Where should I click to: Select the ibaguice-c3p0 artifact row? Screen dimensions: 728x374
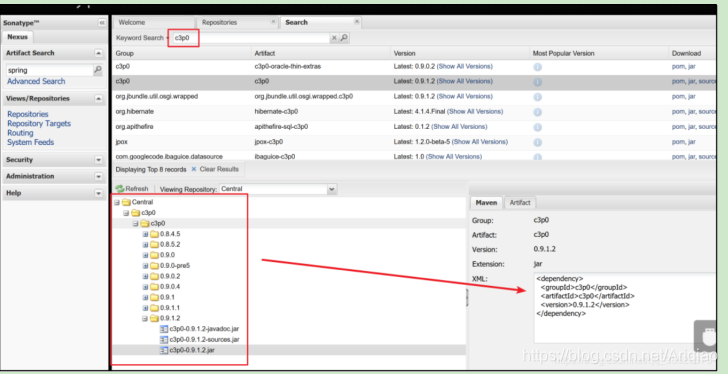coord(414,156)
